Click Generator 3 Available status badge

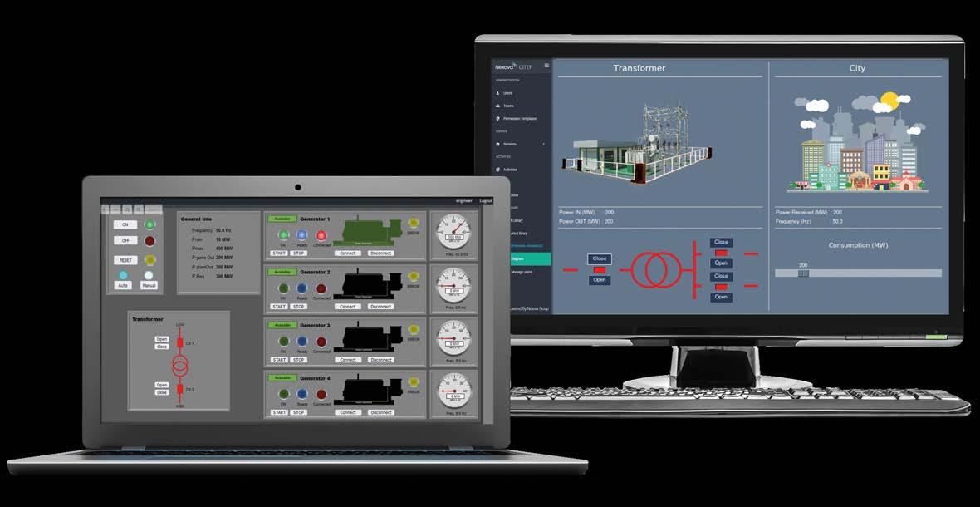point(282,325)
